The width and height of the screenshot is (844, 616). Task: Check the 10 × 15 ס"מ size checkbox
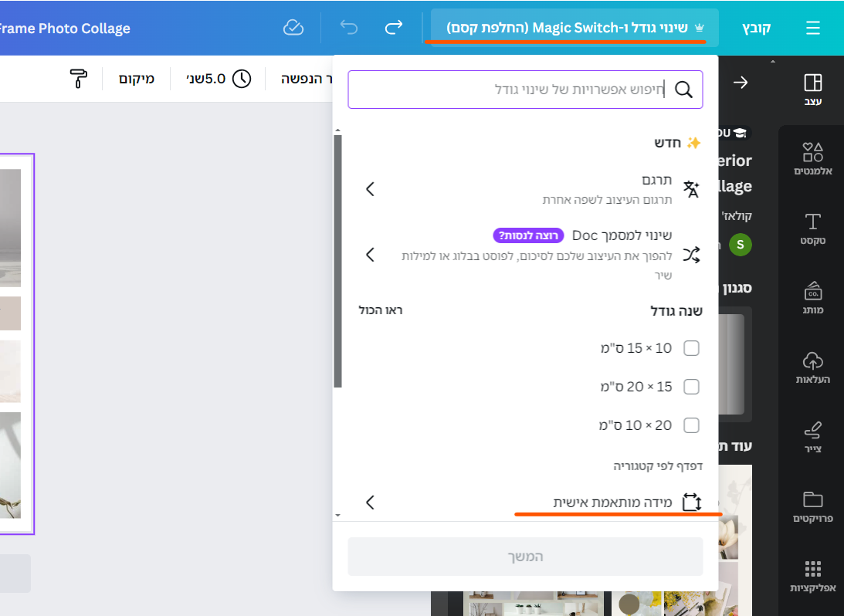pos(691,348)
